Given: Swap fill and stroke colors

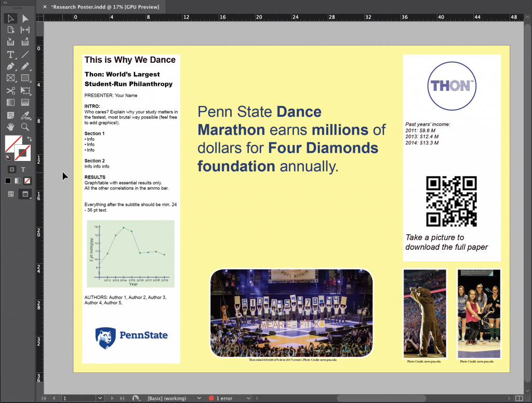Looking at the screenshot, I should click(x=30, y=139).
